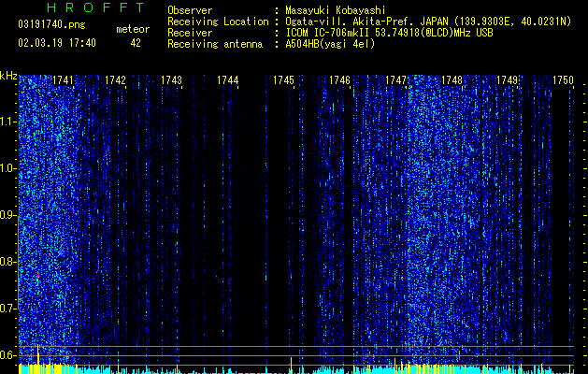The height and width of the screenshot is (374, 588).
Task: Click the red echo spot before 1741
Action: click(38, 276)
